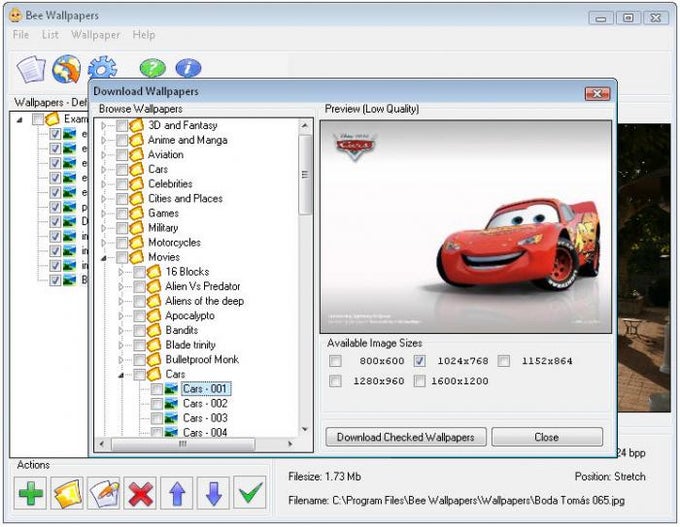Image resolution: width=680 pixels, height=527 pixels.
Task: Select the Cars - 004 tree entry
Action: (205, 433)
